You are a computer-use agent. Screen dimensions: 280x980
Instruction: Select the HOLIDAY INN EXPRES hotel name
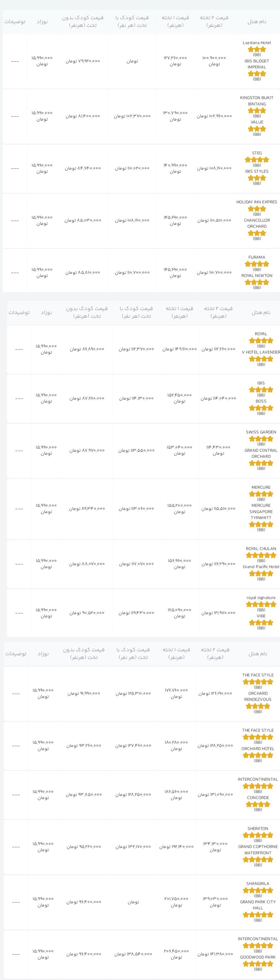[257, 202]
